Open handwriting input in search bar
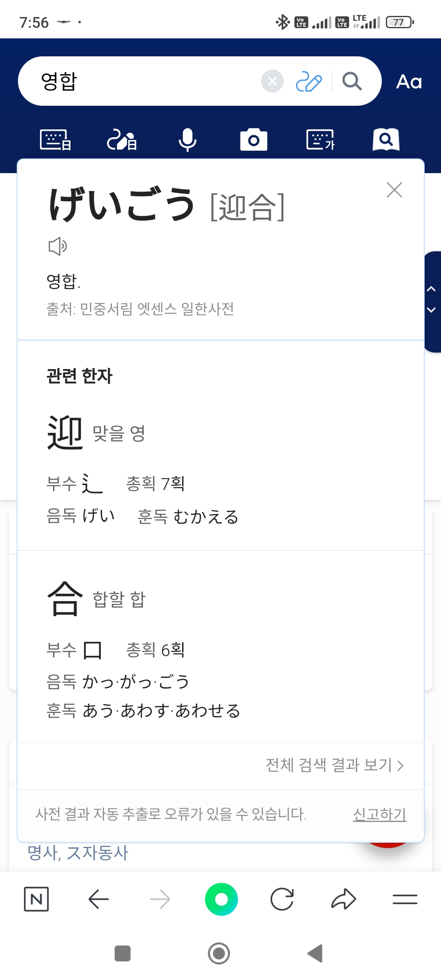441x980 pixels. (309, 81)
